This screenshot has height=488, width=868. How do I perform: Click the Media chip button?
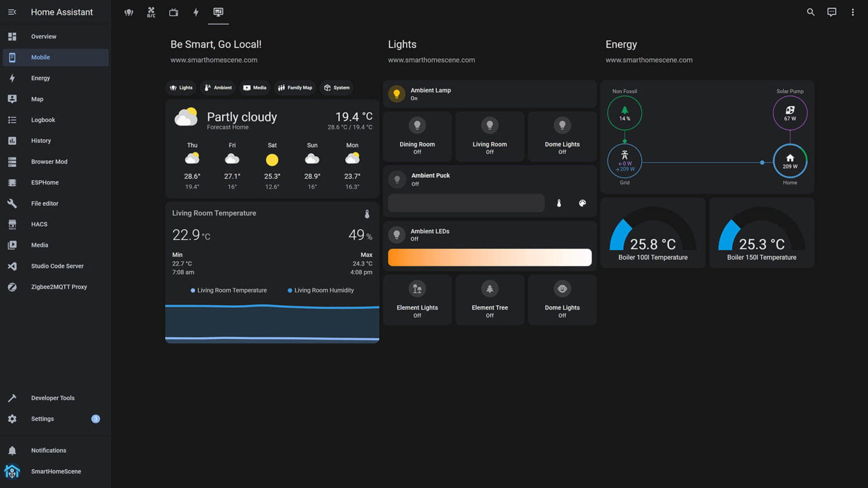coord(254,88)
